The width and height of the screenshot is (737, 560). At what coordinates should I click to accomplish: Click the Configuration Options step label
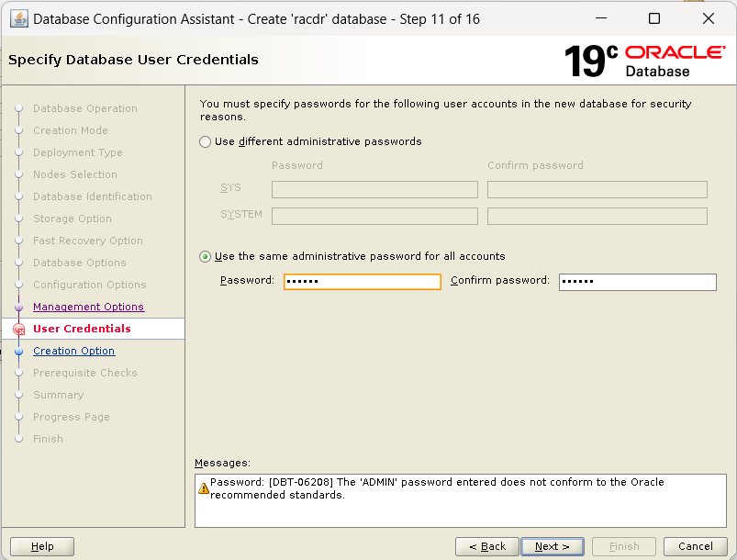click(90, 285)
